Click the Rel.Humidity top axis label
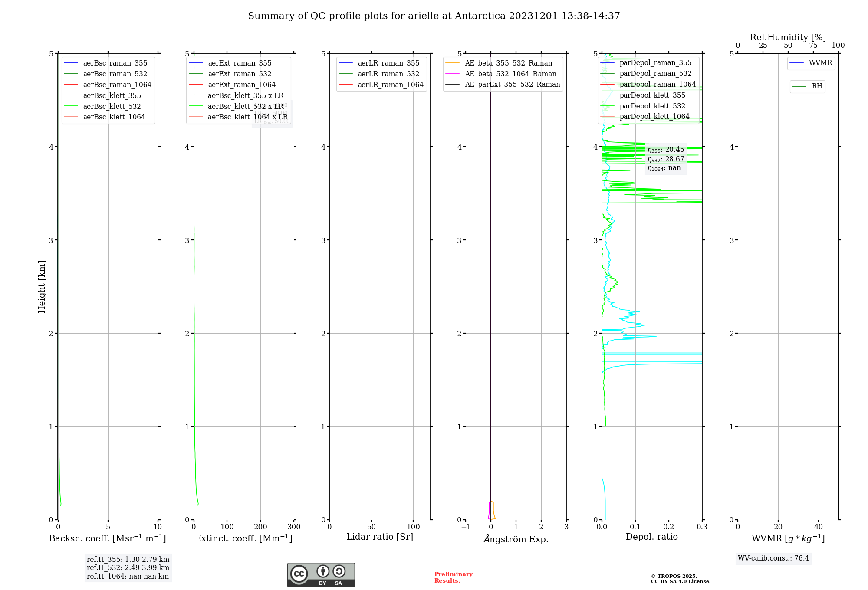868x590 pixels. 788,37
